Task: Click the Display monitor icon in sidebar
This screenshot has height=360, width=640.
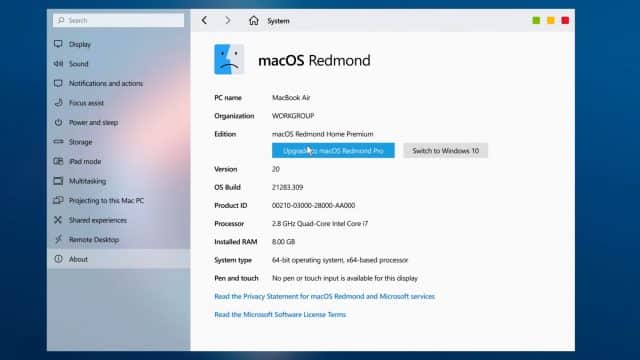Action: point(58,44)
